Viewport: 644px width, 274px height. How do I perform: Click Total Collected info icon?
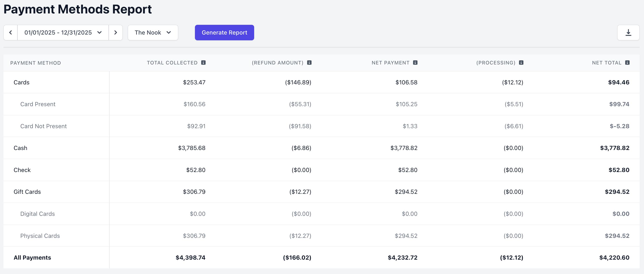203,63
